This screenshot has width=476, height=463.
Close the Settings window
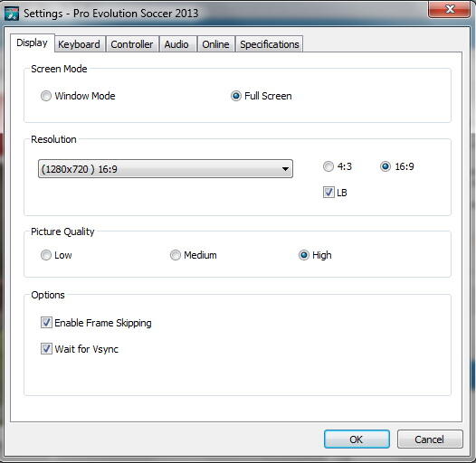click(x=449, y=9)
